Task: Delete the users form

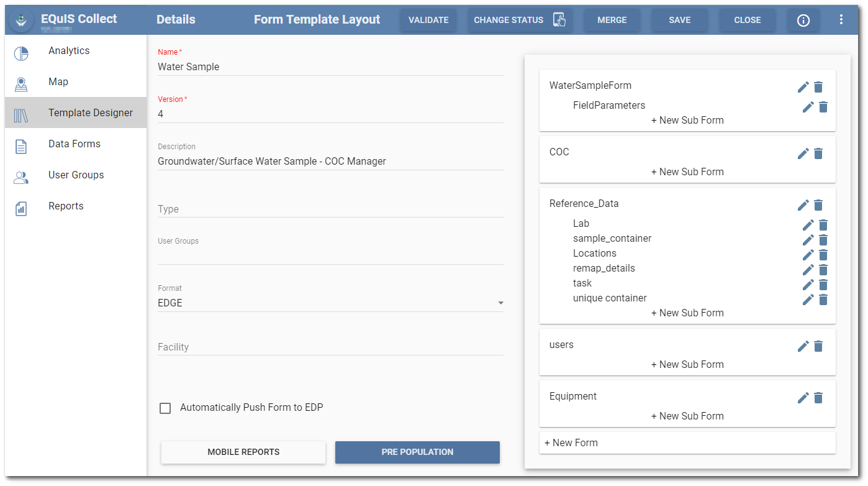Action: (818, 346)
